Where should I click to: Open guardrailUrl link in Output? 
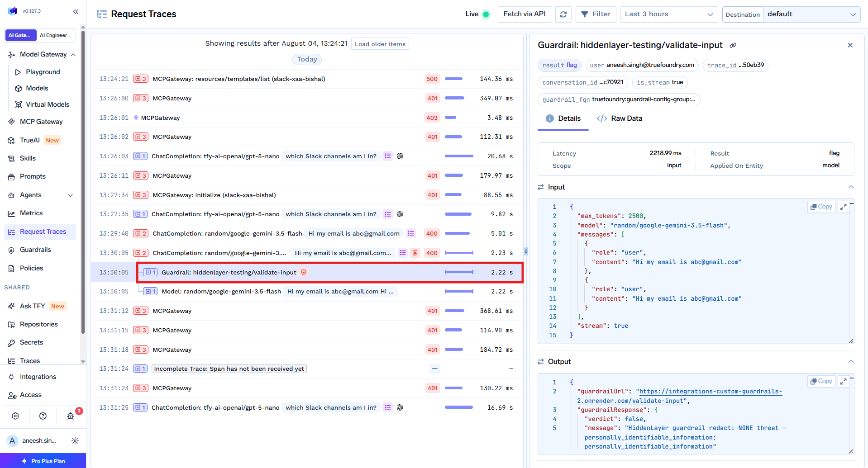point(680,396)
